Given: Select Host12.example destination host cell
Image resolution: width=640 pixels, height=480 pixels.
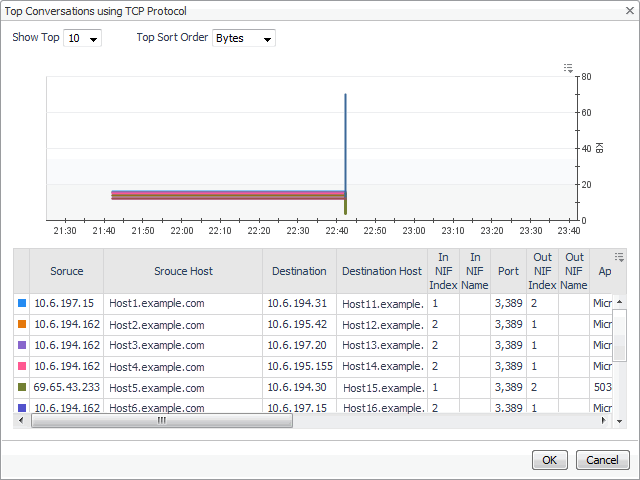Looking at the screenshot, I should click(382, 325).
